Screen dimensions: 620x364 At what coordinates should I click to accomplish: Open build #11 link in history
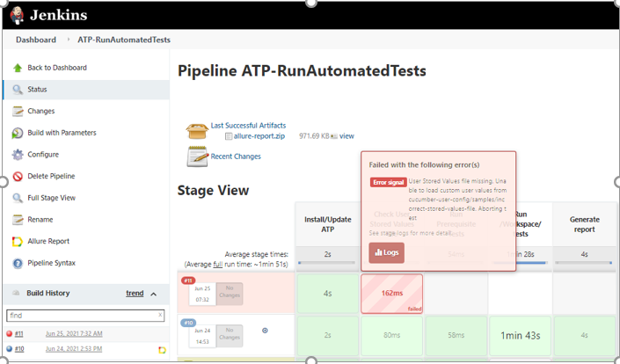(x=19, y=333)
